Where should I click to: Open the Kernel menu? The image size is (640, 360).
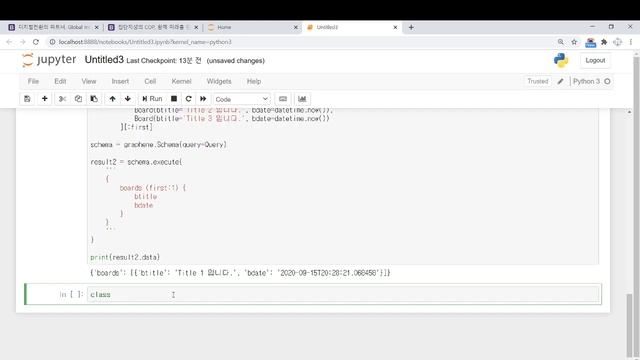181,81
